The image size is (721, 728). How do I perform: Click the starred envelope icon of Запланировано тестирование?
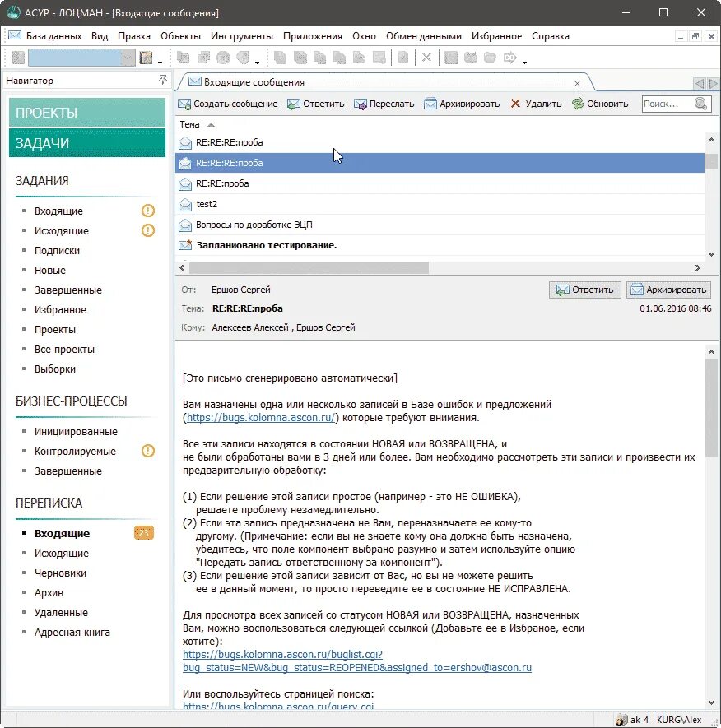tap(185, 245)
